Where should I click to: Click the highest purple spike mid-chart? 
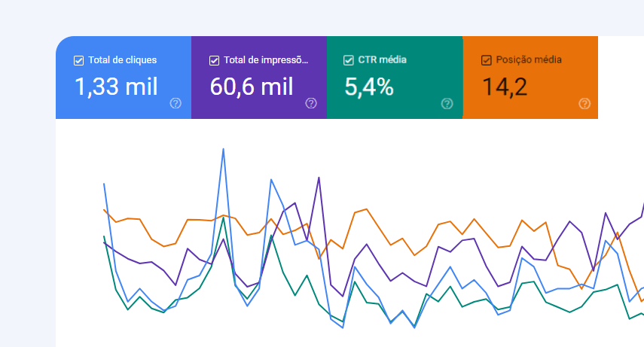coord(319,178)
